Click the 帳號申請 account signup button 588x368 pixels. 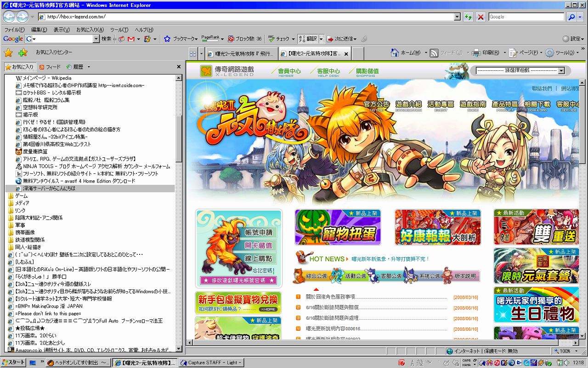260,233
